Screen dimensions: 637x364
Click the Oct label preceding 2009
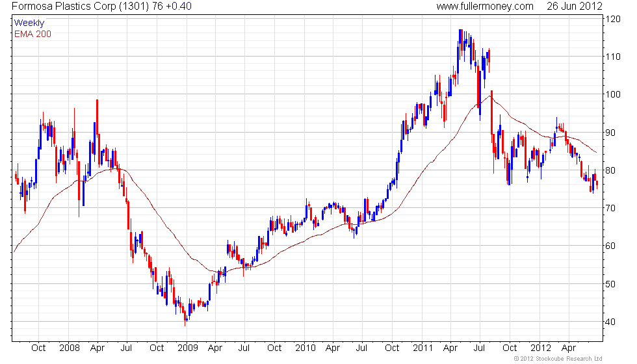(157, 348)
